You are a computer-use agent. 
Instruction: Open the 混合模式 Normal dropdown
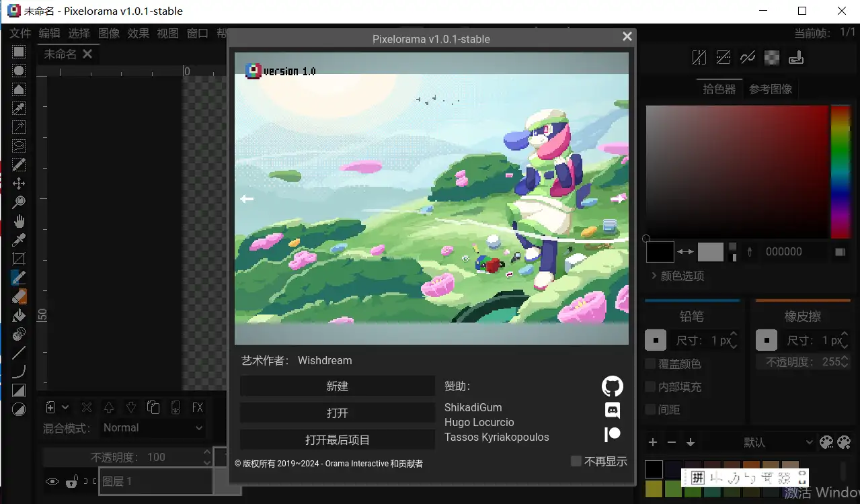click(x=153, y=428)
